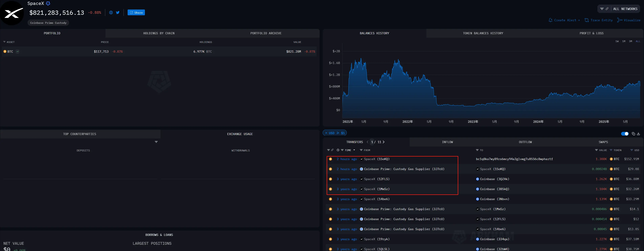The width and height of the screenshot is (644, 251).
Task: Click the chain link icon in transfers header
Action: coord(332,150)
